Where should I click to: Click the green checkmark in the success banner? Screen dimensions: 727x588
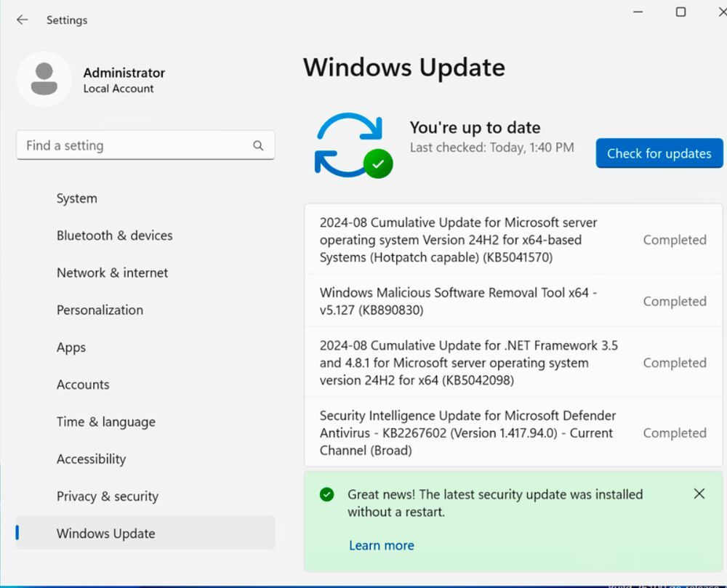pos(326,494)
